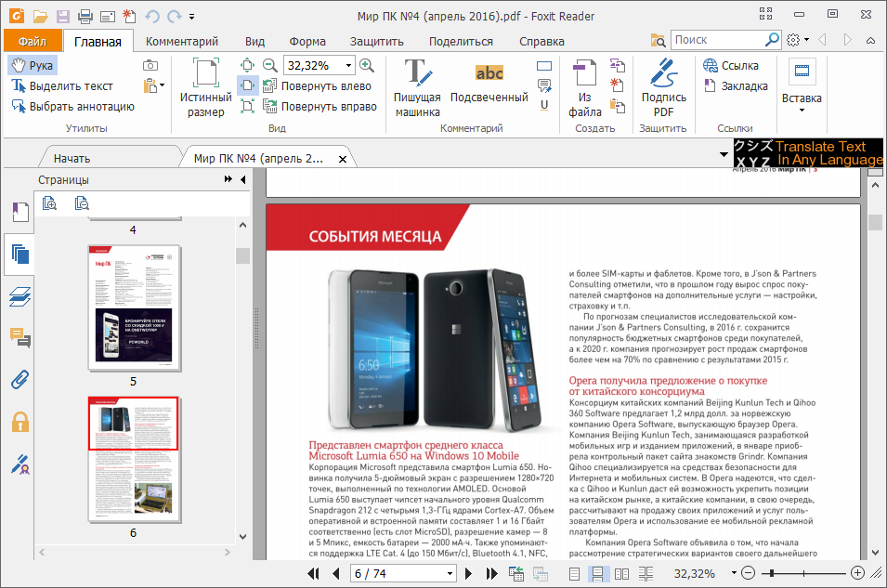Switch to Начать document tab
The image size is (887, 588).
[72, 159]
